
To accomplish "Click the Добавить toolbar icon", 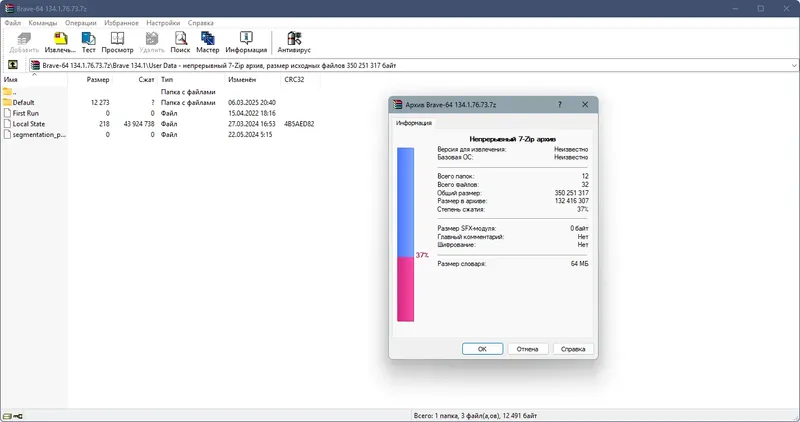I will 23,39.
